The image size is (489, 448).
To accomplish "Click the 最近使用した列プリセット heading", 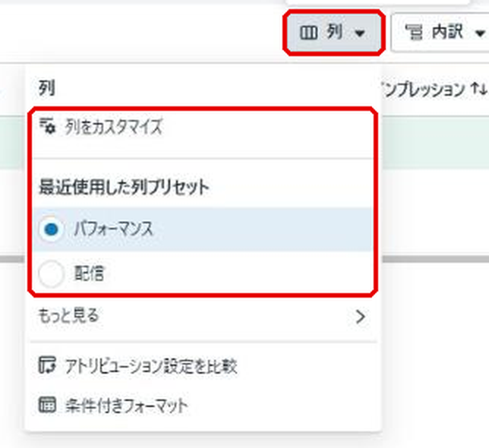I will [124, 188].
